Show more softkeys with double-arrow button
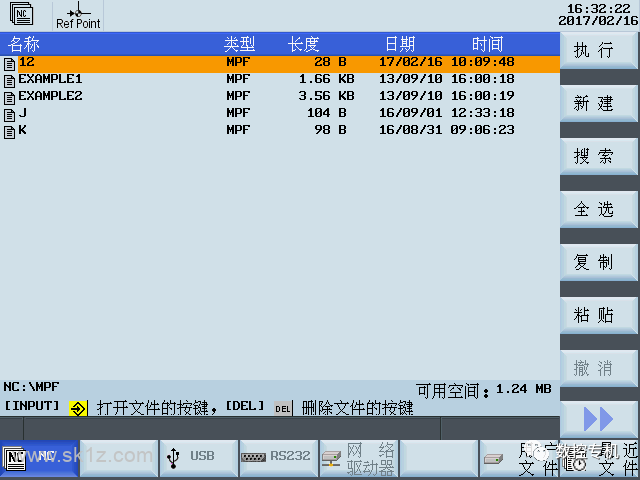 click(x=599, y=419)
